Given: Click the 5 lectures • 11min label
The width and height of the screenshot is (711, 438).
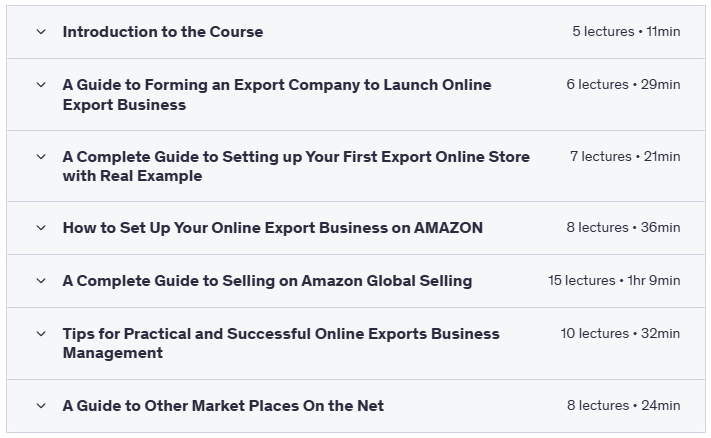Looking at the screenshot, I should [x=626, y=32].
